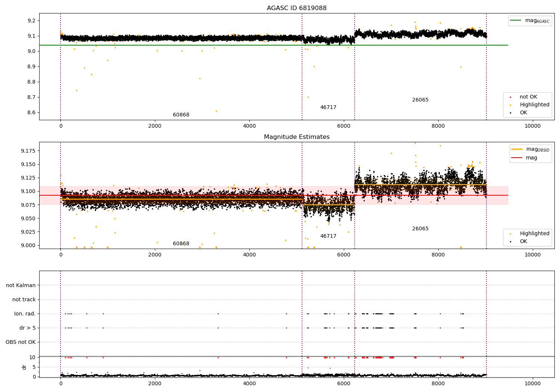Click the green line sample in the mag AGASC legend

tap(516, 21)
